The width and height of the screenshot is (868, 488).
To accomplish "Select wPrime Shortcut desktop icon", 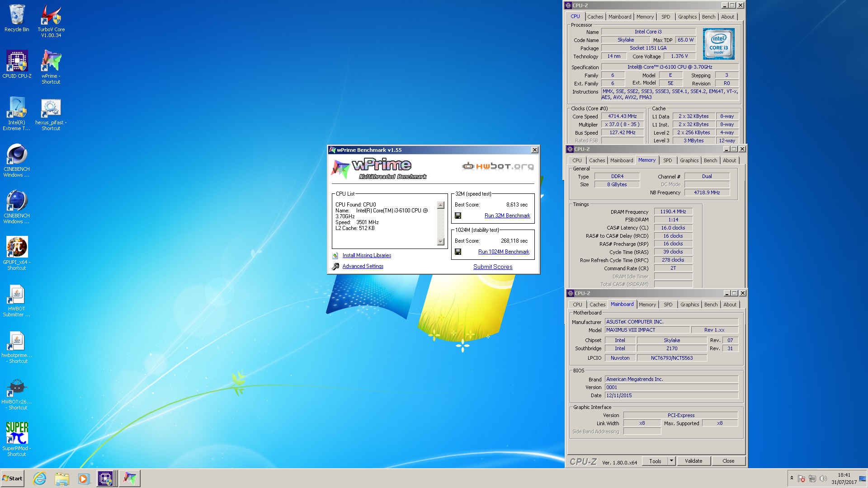I will [x=51, y=67].
